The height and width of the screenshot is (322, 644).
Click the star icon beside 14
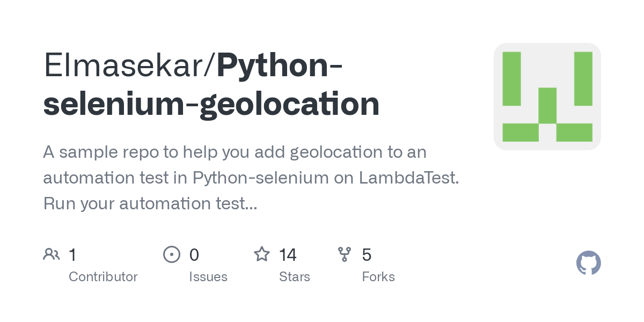(x=262, y=254)
